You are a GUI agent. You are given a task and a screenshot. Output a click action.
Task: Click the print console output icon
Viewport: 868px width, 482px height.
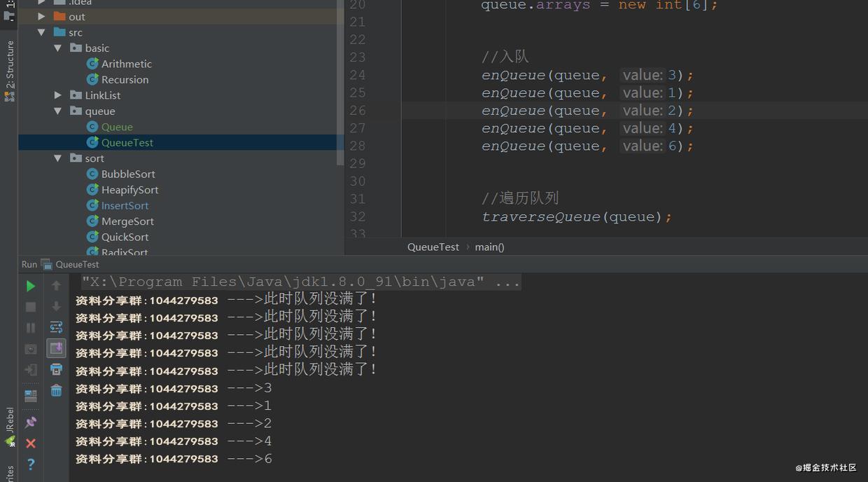click(56, 369)
